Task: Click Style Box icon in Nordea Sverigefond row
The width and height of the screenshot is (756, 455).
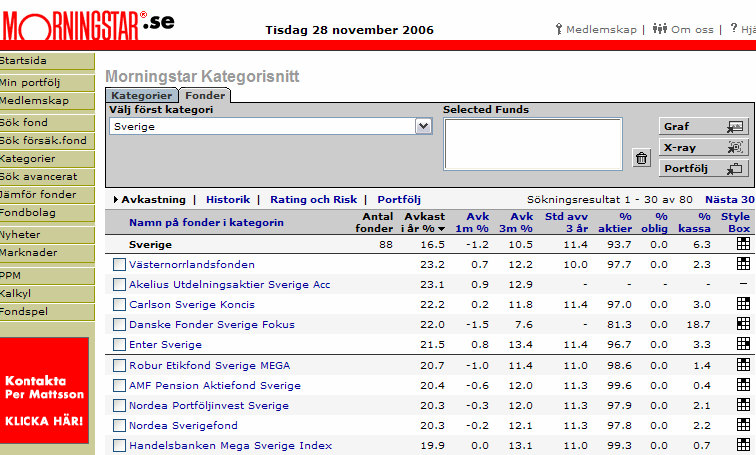Action: 743,425
